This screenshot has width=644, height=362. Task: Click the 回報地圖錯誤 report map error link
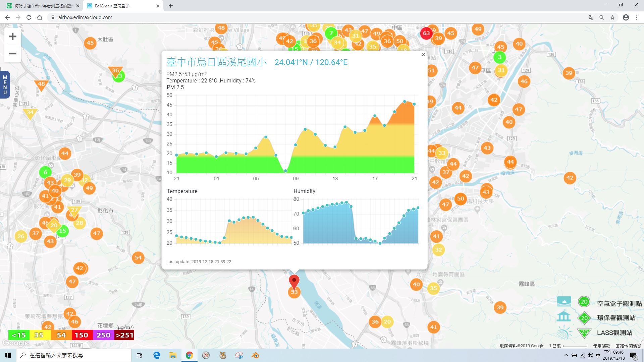coord(628,346)
